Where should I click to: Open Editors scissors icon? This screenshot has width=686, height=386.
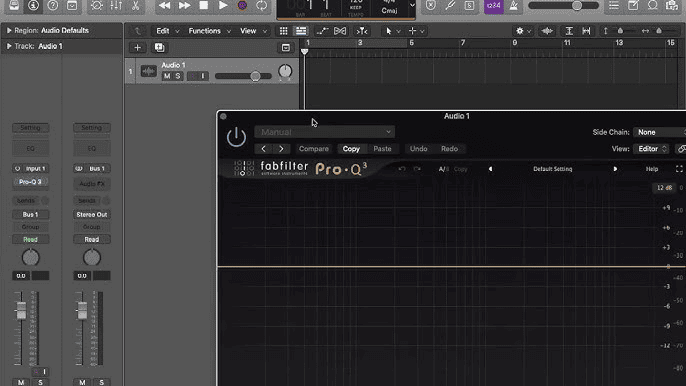point(136,5)
